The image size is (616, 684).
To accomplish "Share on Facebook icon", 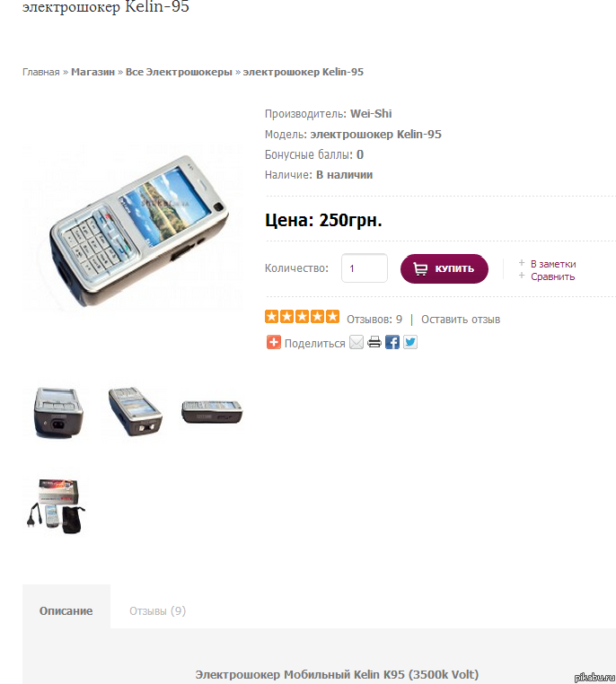I will [x=392, y=342].
